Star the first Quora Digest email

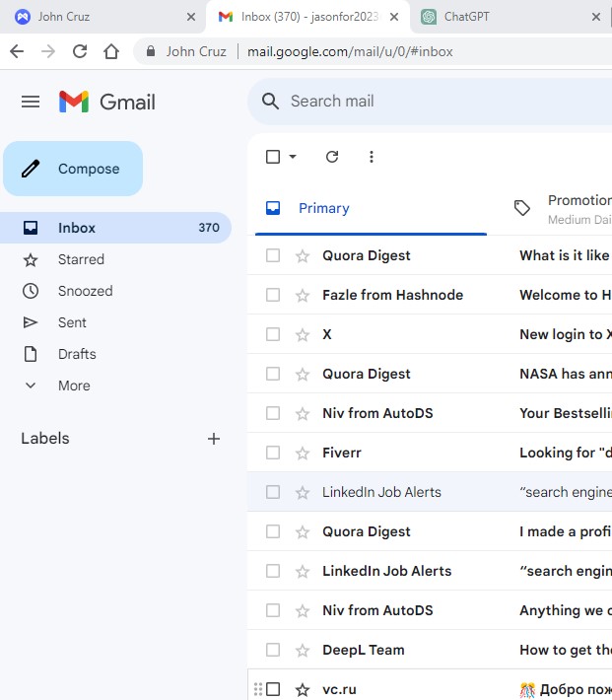coord(303,256)
